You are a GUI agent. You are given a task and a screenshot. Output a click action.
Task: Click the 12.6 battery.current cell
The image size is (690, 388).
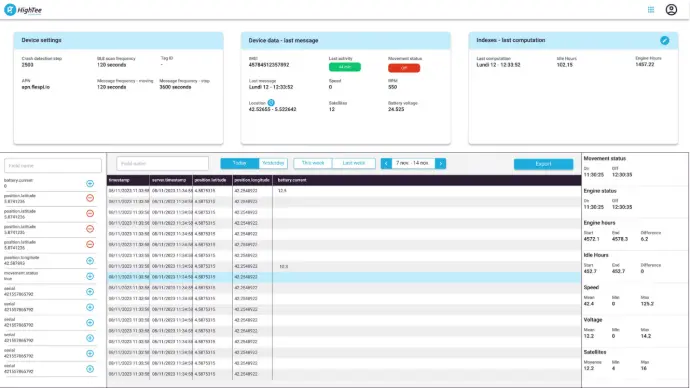point(283,190)
